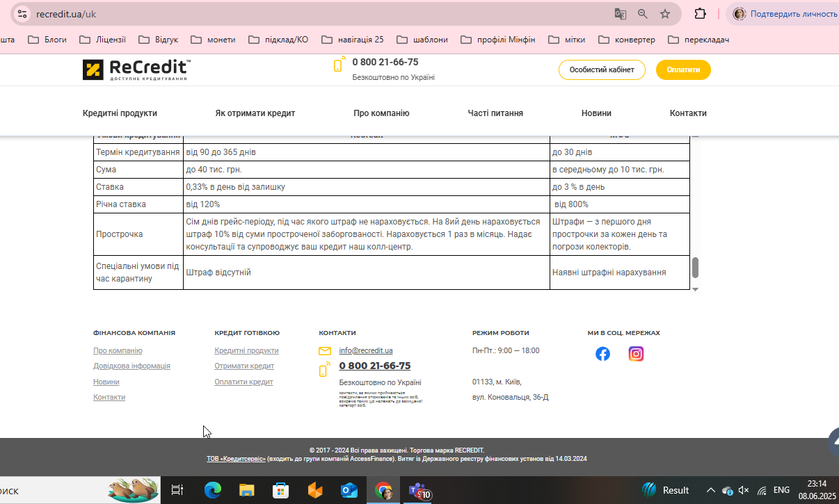Open the Facebook social icon
Image resolution: width=839 pixels, height=504 pixels.
602,354
